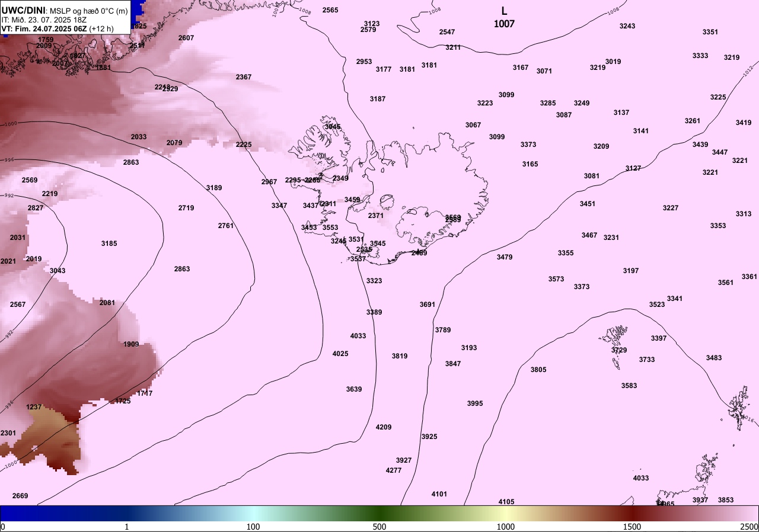This screenshot has width=759, height=532.
Task: Click the value 2367
Action: [244, 78]
